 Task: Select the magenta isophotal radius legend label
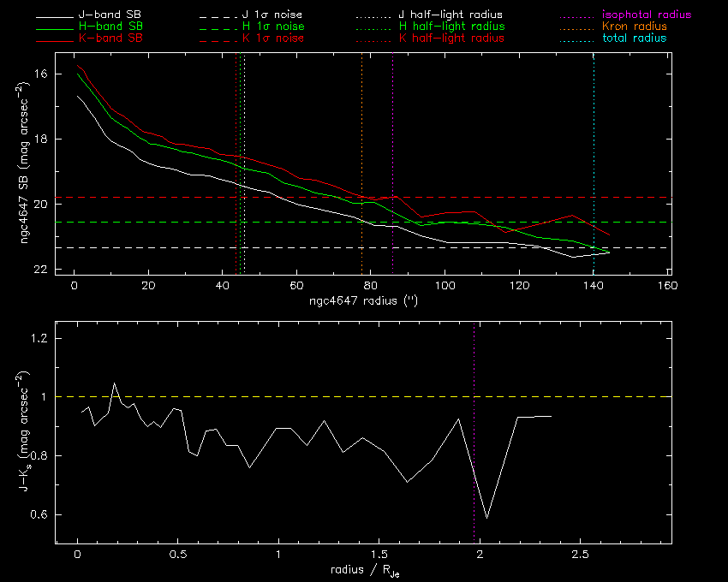[x=647, y=15]
